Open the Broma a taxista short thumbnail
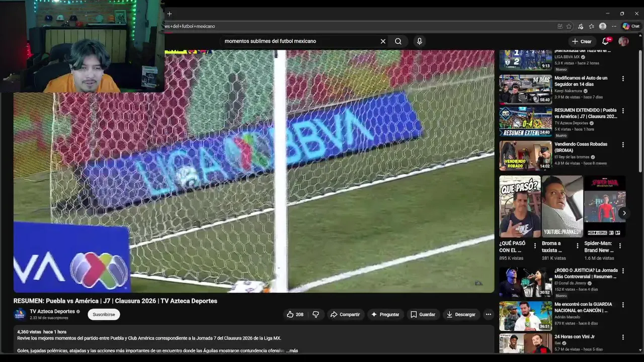This screenshot has width=644, height=362. [x=562, y=207]
